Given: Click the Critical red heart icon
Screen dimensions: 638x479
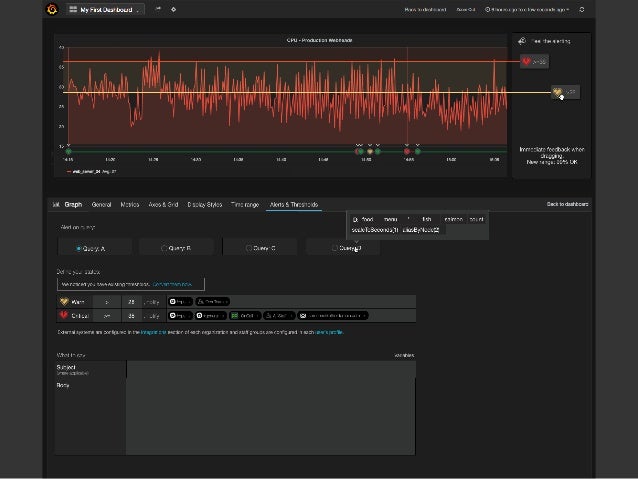Looking at the screenshot, I should point(65,315).
